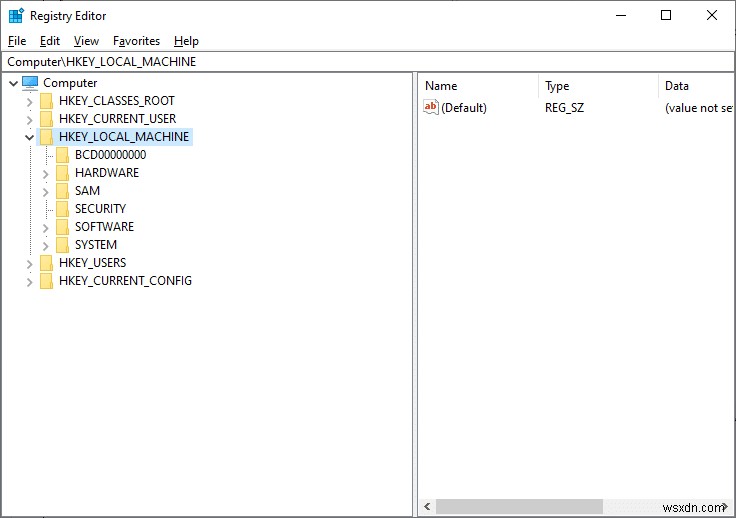Select the HKEY_USERS label
This screenshot has height=518, width=736.
tap(92, 263)
